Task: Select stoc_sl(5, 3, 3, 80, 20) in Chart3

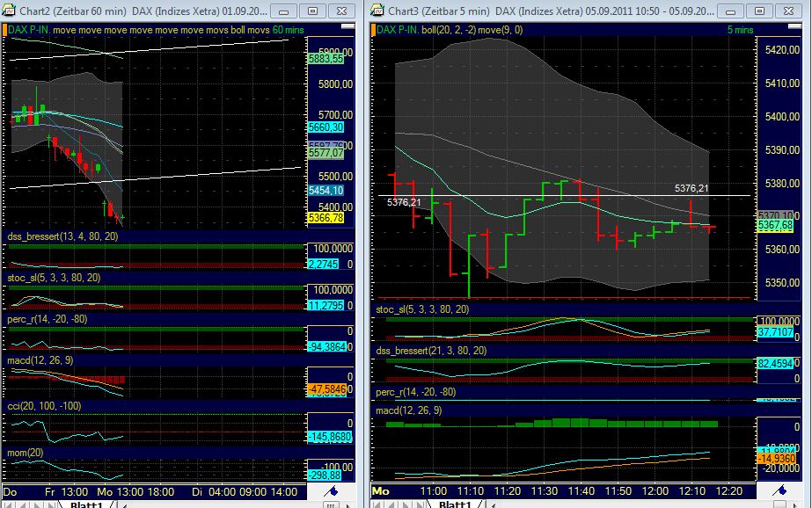Action: tap(422, 309)
